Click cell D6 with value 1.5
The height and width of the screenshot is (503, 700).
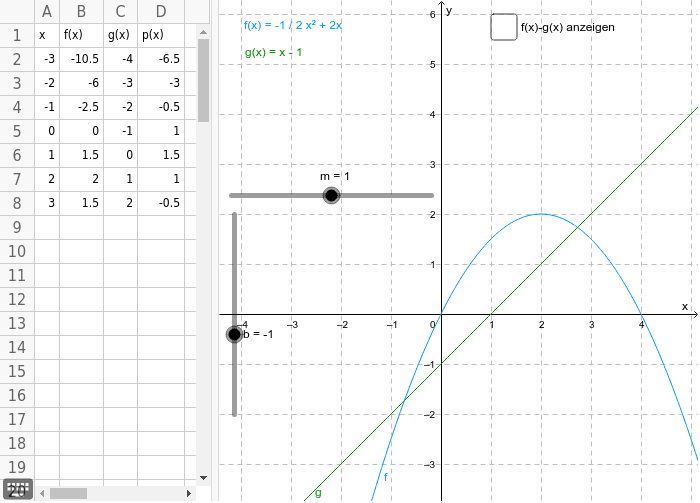pos(161,155)
